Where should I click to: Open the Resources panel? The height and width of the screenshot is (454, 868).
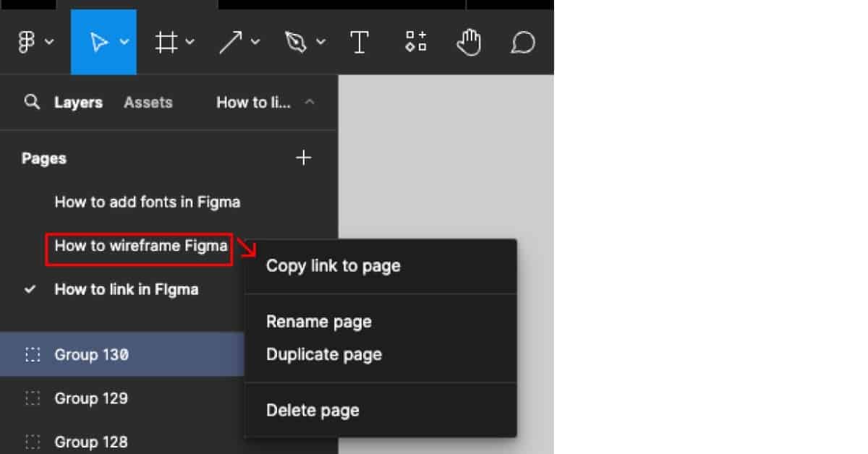[x=415, y=42]
